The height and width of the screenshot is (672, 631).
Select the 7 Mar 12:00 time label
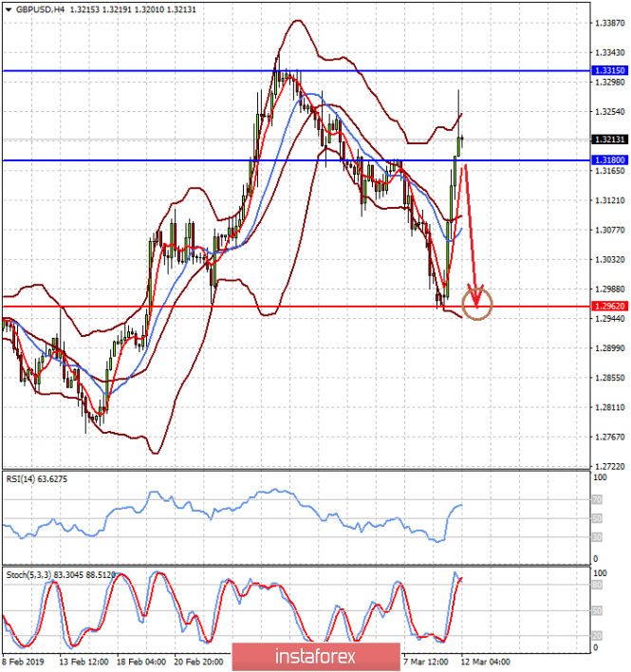coord(425,662)
